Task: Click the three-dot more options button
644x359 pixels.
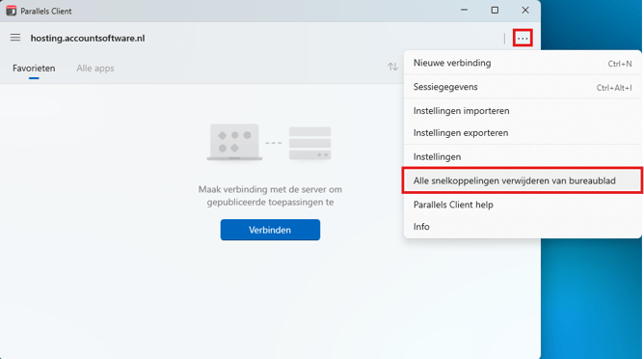Action: coord(523,39)
